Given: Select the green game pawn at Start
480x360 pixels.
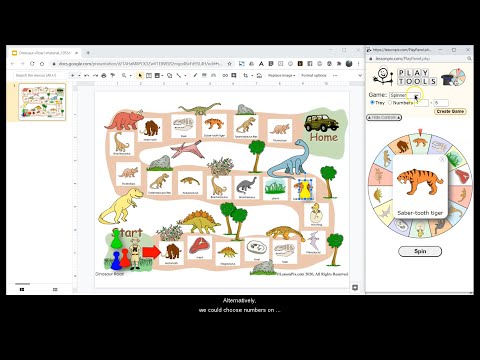Looking at the screenshot, I should pos(116,239).
